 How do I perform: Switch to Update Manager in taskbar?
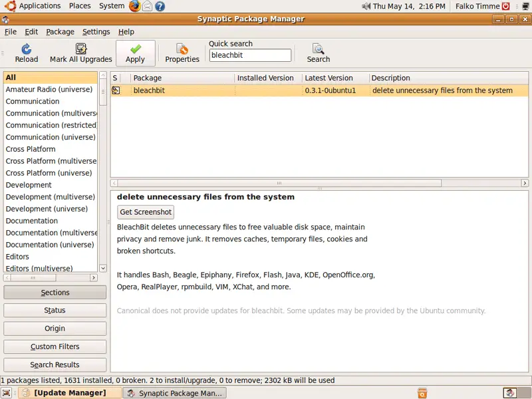point(70,393)
